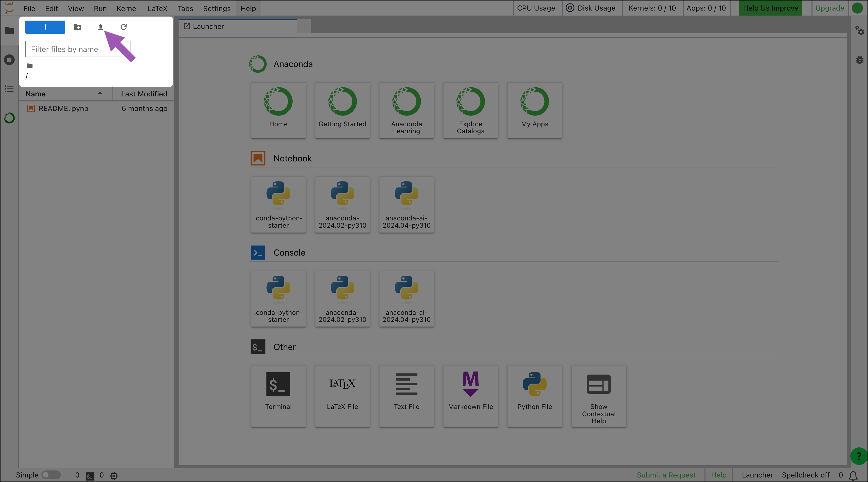Launch the Anaconda Home tile
The height and width of the screenshot is (482, 868).
278,110
